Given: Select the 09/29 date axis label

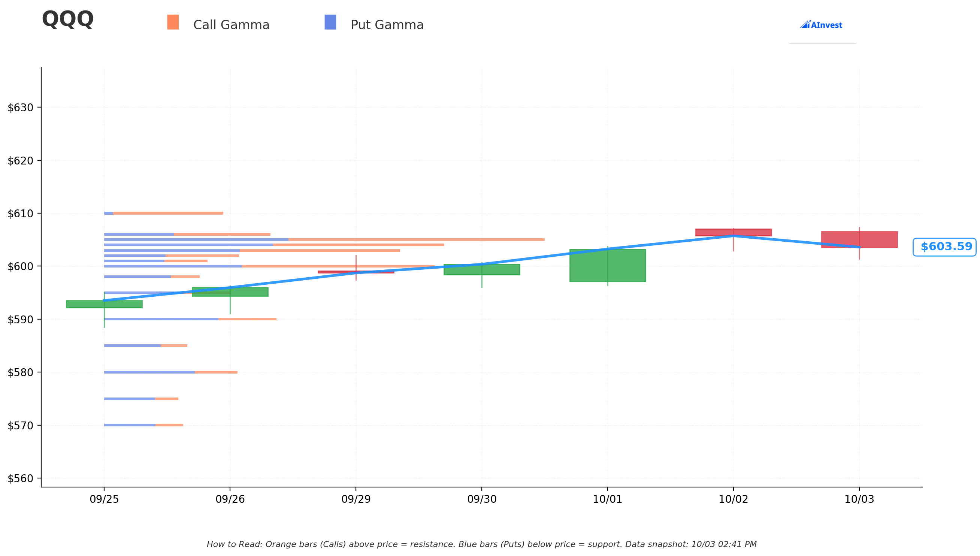Looking at the screenshot, I should (356, 499).
